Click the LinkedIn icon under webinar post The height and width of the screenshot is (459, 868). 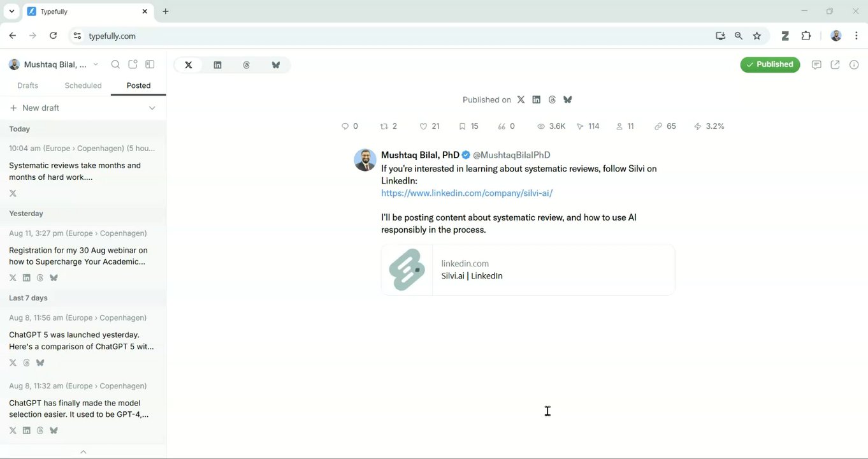(x=26, y=278)
